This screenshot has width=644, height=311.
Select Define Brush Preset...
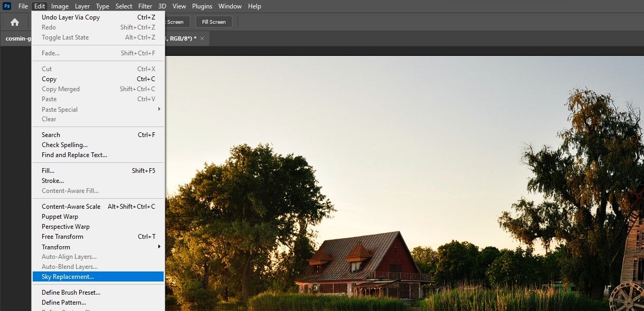pyautogui.click(x=98, y=293)
